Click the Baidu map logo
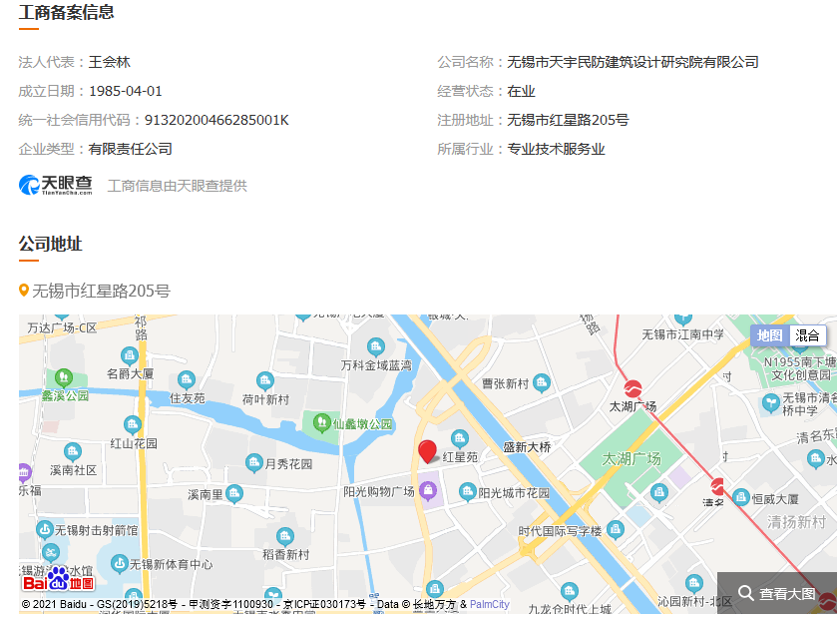Image resolution: width=840 pixels, height=622 pixels. (58, 580)
